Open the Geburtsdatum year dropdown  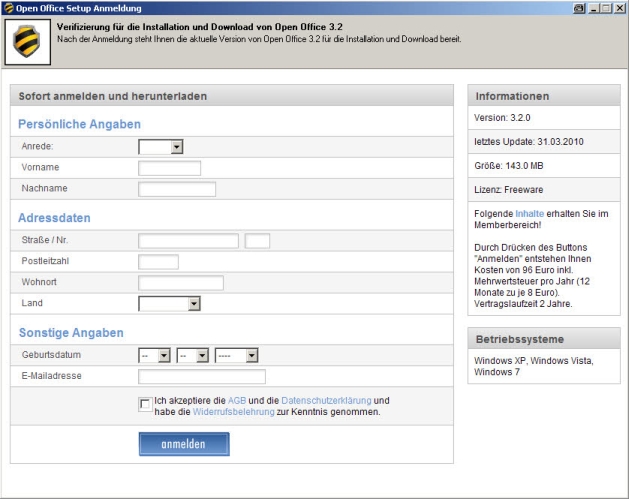point(236,355)
